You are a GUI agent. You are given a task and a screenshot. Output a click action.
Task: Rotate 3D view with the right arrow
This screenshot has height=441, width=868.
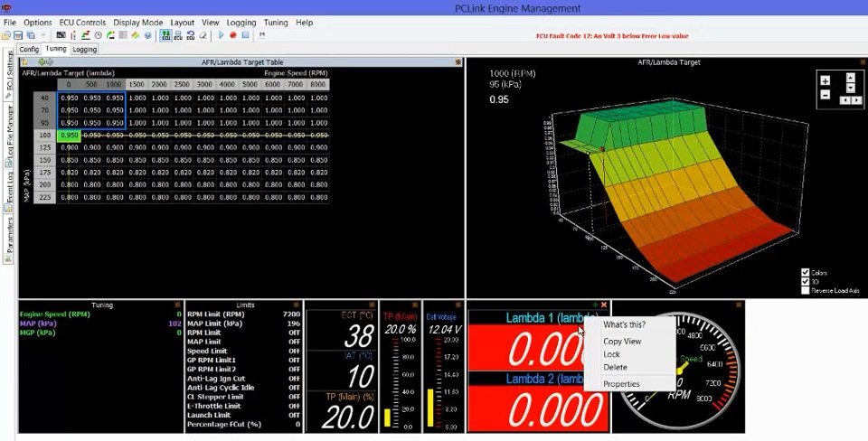click(x=856, y=100)
